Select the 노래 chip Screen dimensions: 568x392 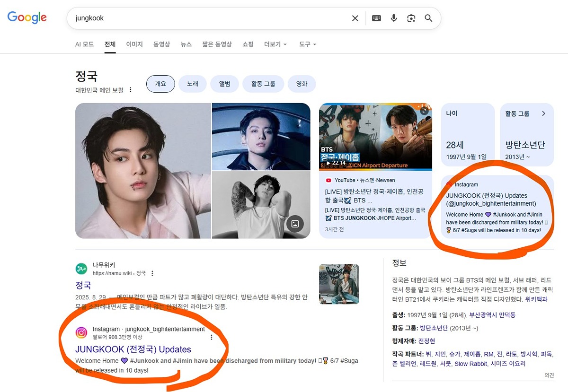(193, 84)
